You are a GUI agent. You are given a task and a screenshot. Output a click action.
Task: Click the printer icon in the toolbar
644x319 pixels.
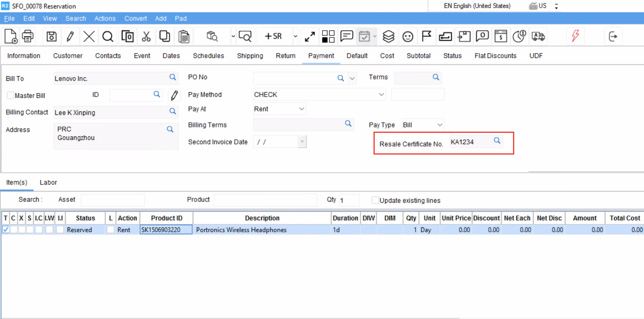coord(28,37)
